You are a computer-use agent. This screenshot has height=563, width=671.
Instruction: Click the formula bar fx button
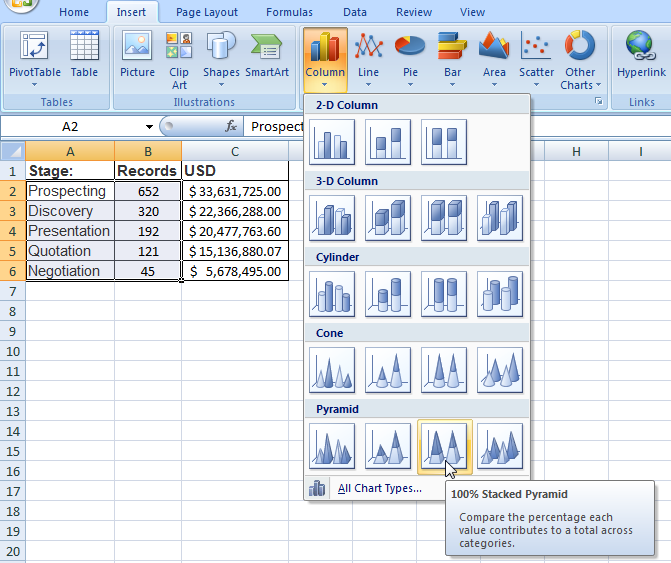click(231, 127)
